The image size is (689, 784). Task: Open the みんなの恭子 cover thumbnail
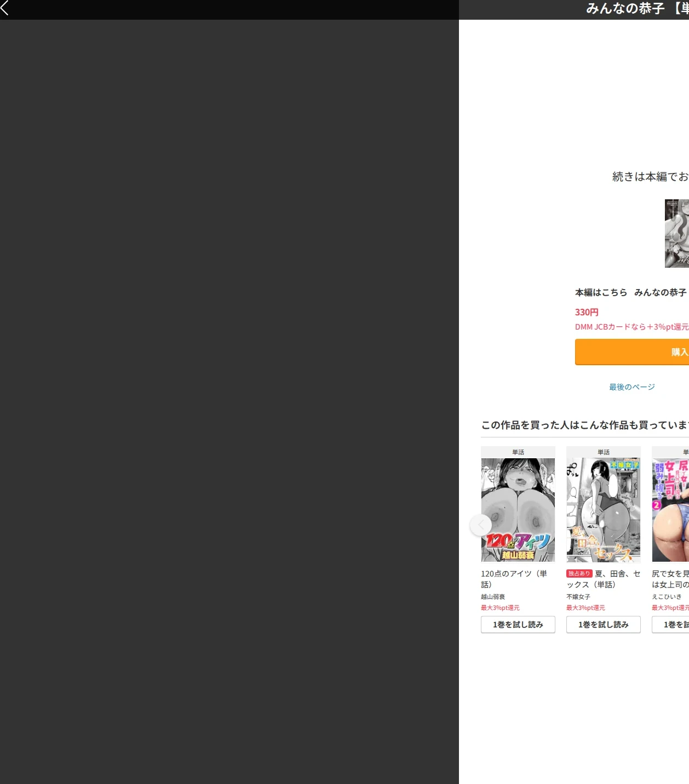click(x=677, y=234)
